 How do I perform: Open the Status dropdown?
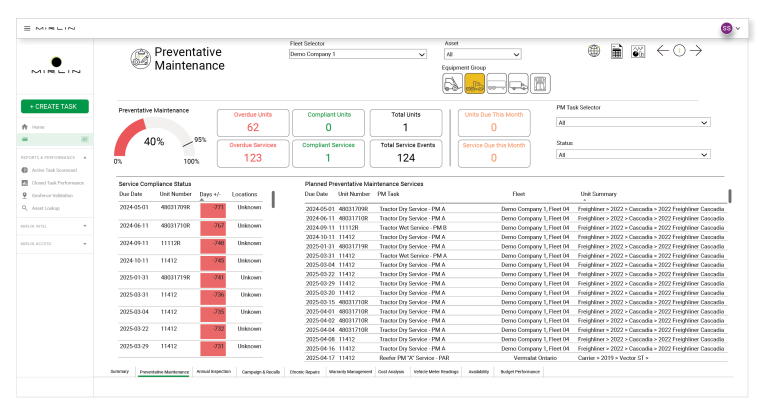pos(633,155)
